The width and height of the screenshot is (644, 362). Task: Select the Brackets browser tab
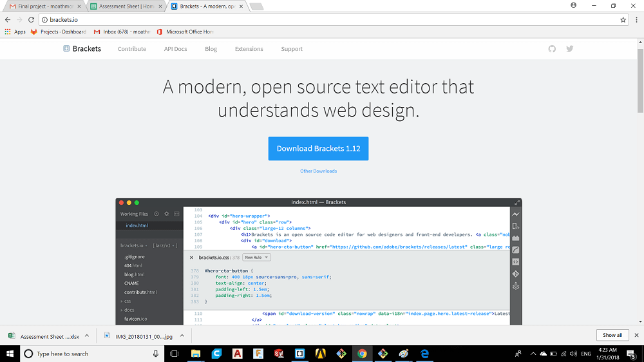tap(207, 6)
